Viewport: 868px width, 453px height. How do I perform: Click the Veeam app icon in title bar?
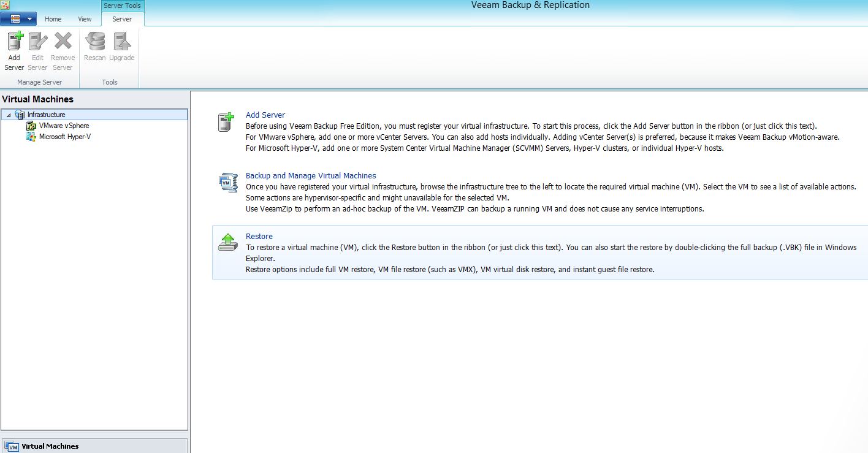tap(4, 5)
